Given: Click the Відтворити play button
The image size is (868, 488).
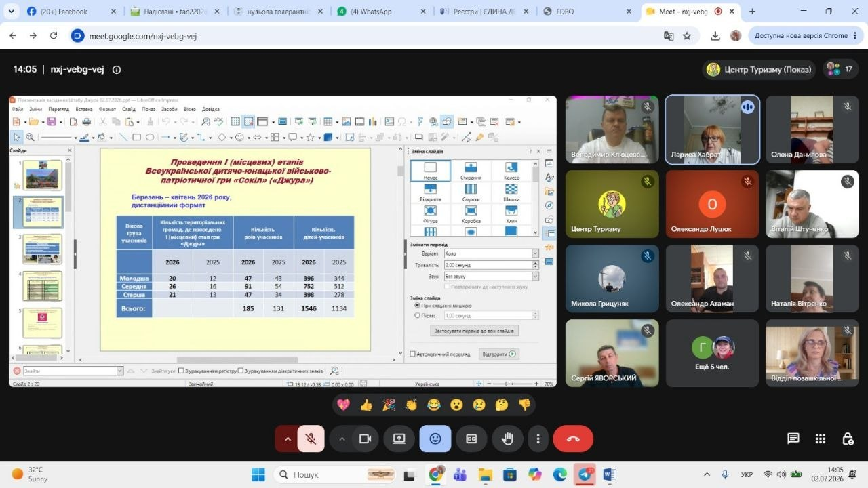Looking at the screenshot, I should (x=498, y=354).
